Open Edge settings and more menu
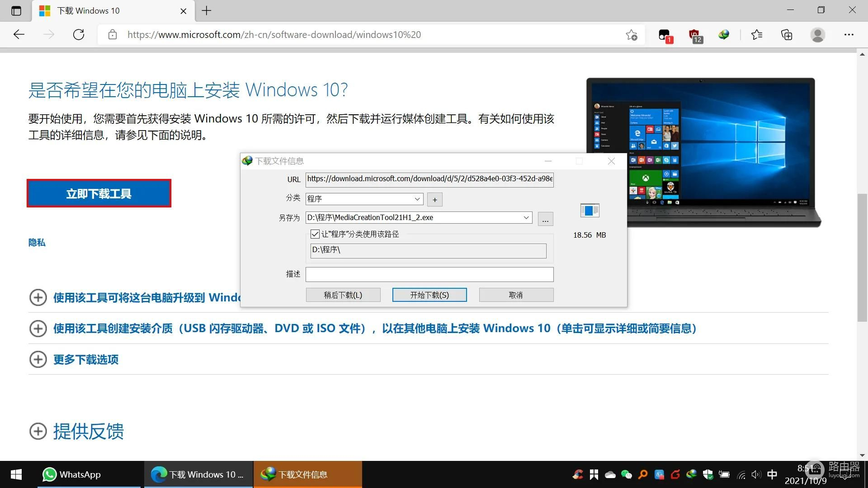This screenshot has height=488, width=868. tap(849, 35)
